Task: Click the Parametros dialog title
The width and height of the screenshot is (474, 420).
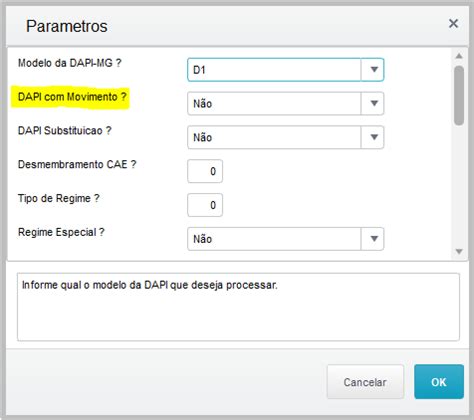Action: 67,26
